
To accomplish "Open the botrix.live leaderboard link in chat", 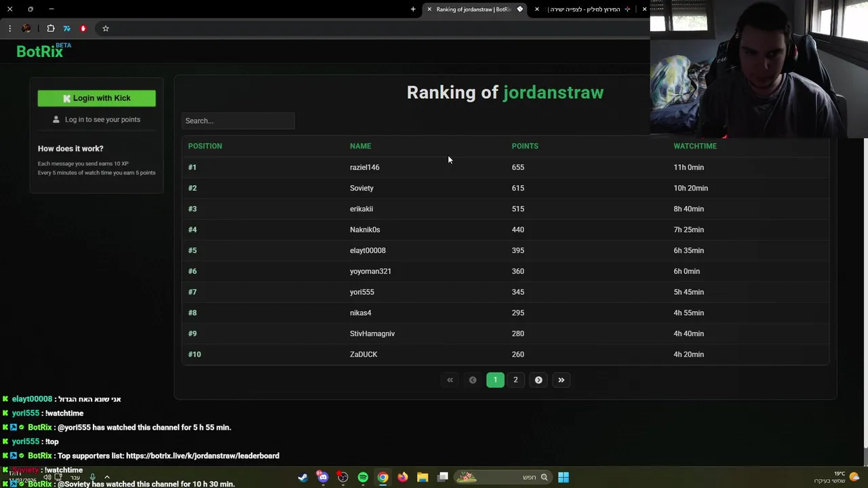I will click(203, 456).
